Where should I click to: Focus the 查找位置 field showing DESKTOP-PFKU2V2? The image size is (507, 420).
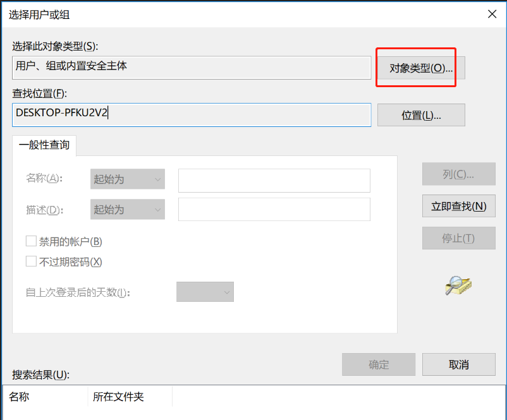tap(191, 114)
